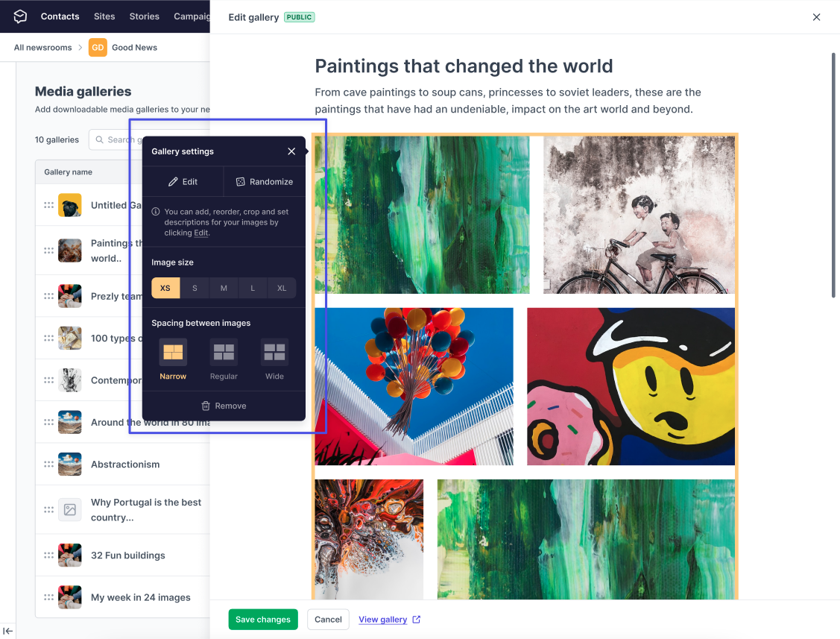Set image size to XL
The height and width of the screenshot is (639, 840).
click(x=282, y=288)
